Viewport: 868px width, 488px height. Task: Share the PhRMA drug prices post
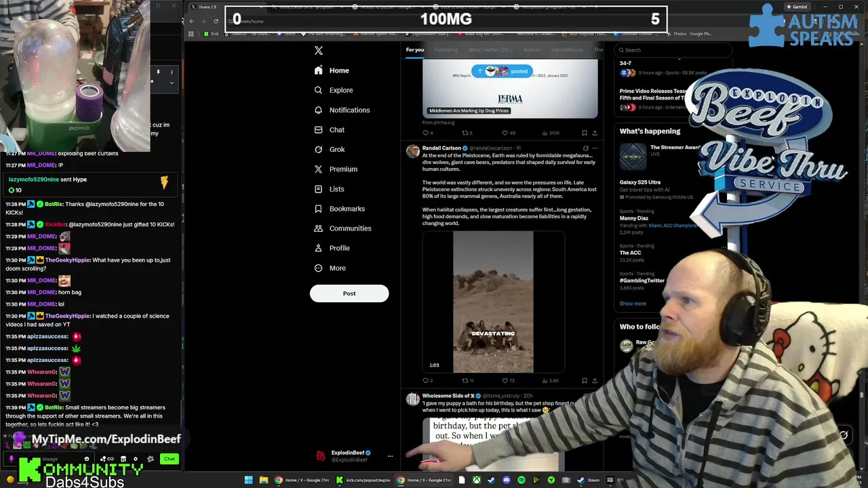(595, 133)
